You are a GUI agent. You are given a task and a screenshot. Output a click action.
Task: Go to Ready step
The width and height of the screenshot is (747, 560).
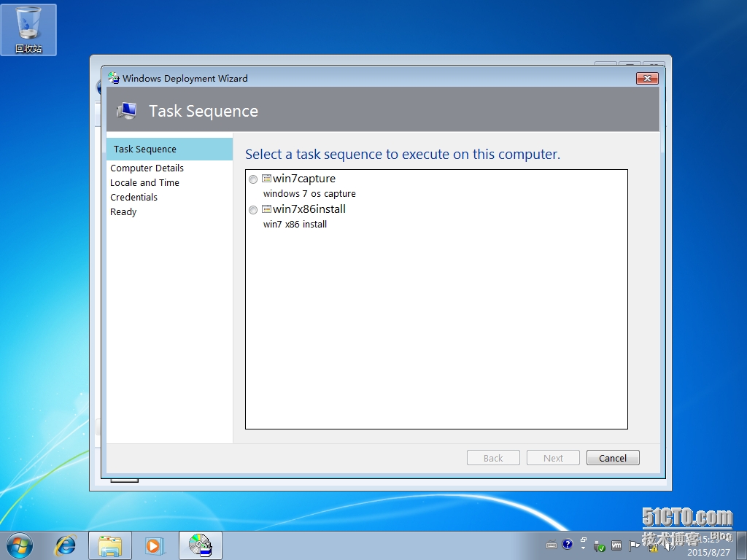click(x=123, y=212)
